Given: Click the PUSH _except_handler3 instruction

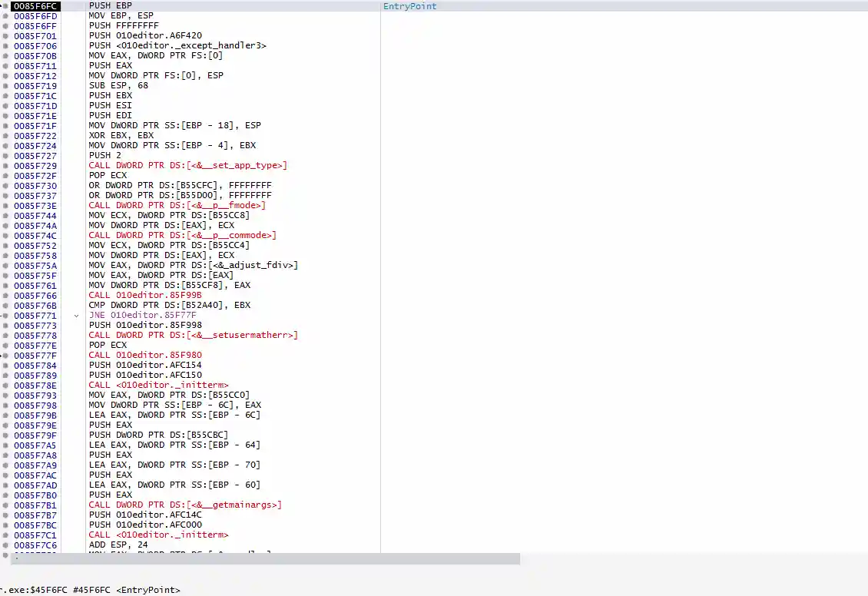Looking at the screenshot, I should [177, 46].
